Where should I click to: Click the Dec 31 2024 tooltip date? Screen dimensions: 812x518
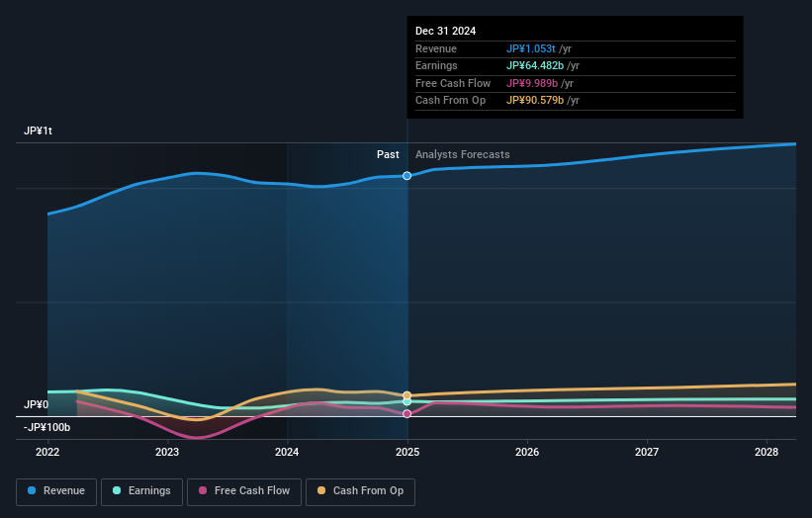click(445, 31)
